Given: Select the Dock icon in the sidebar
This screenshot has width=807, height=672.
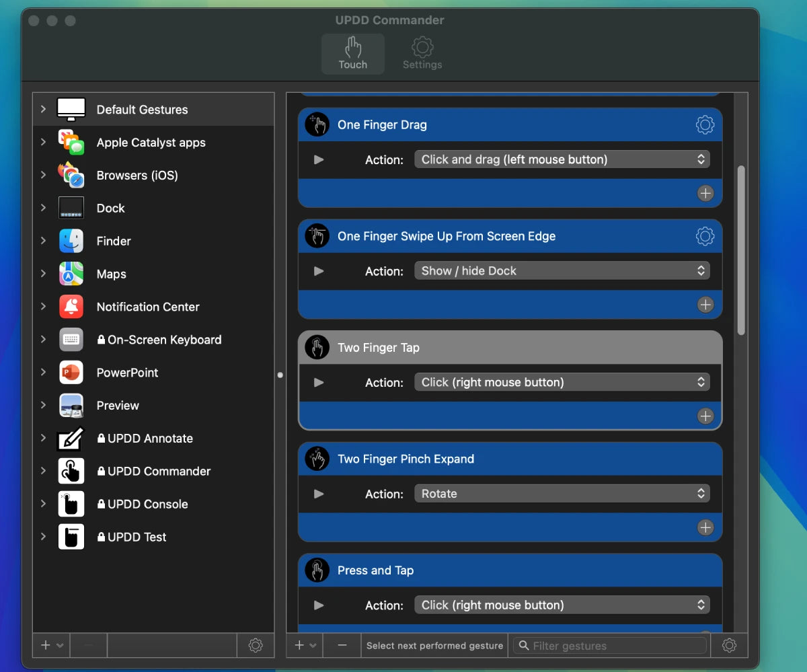Looking at the screenshot, I should click(71, 208).
